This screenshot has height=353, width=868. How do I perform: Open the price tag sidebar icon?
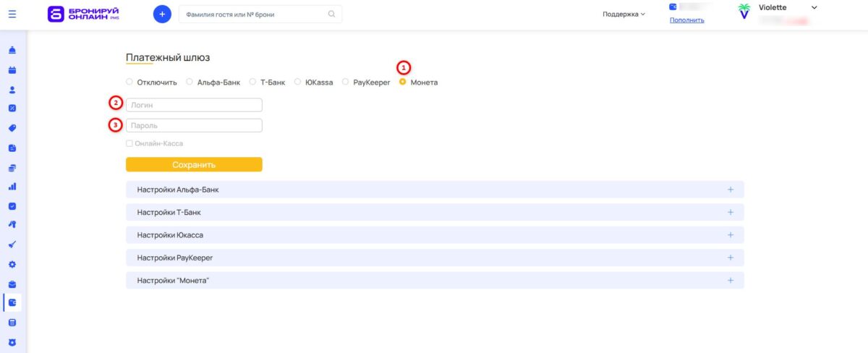click(12, 128)
